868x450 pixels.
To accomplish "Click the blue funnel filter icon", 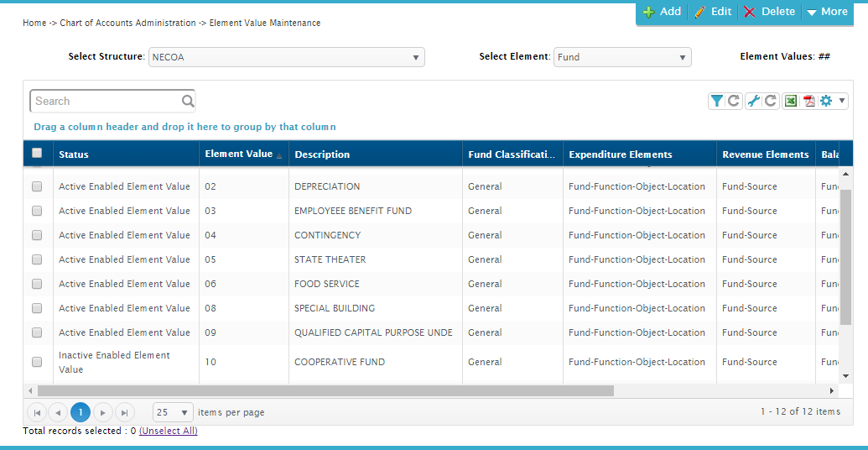I will (716, 101).
